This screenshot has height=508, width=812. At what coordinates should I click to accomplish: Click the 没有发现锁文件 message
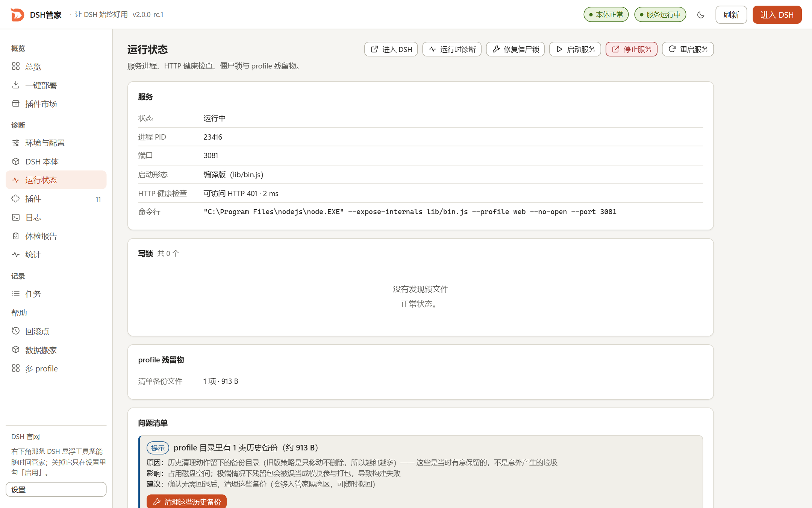[x=420, y=289]
